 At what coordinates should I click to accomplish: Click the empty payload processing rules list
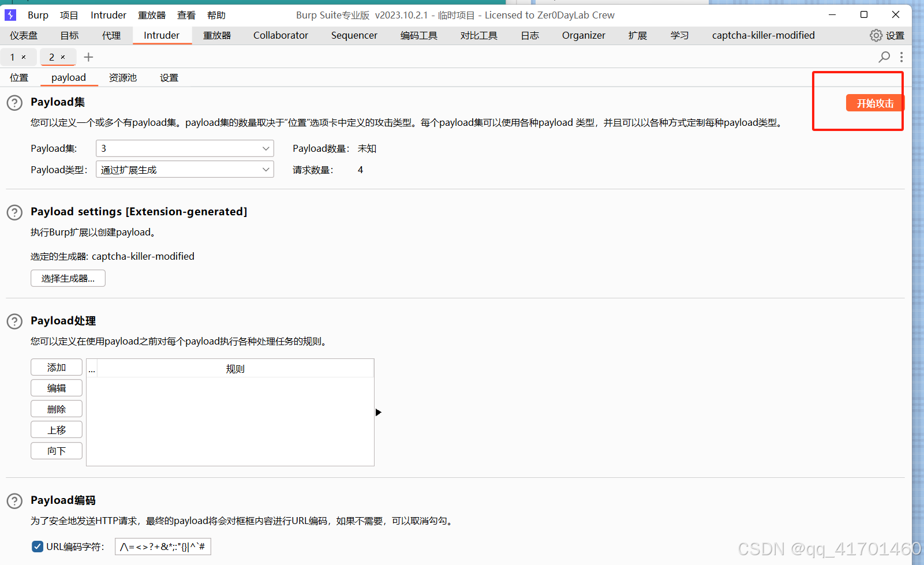coord(230,421)
